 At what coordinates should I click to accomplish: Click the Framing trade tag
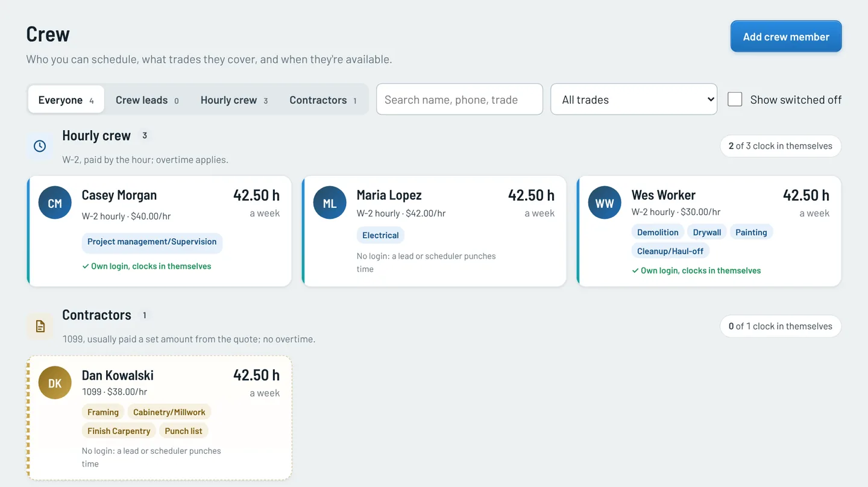(103, 412)
